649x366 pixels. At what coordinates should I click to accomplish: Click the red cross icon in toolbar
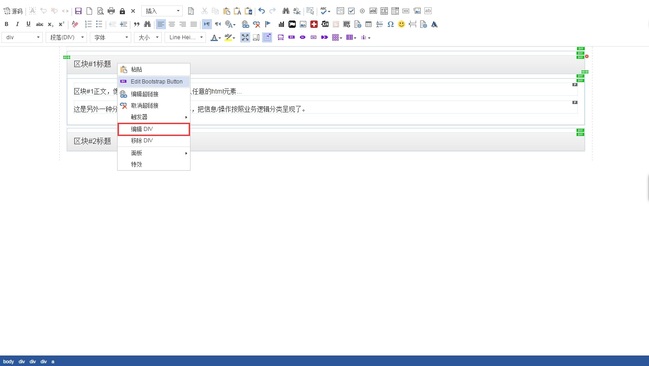314,24
